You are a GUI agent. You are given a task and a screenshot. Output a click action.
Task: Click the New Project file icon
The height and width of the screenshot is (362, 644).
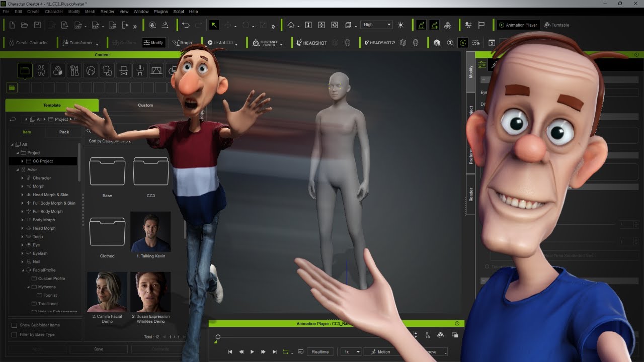pyautogui.click(x=12, y=25)
